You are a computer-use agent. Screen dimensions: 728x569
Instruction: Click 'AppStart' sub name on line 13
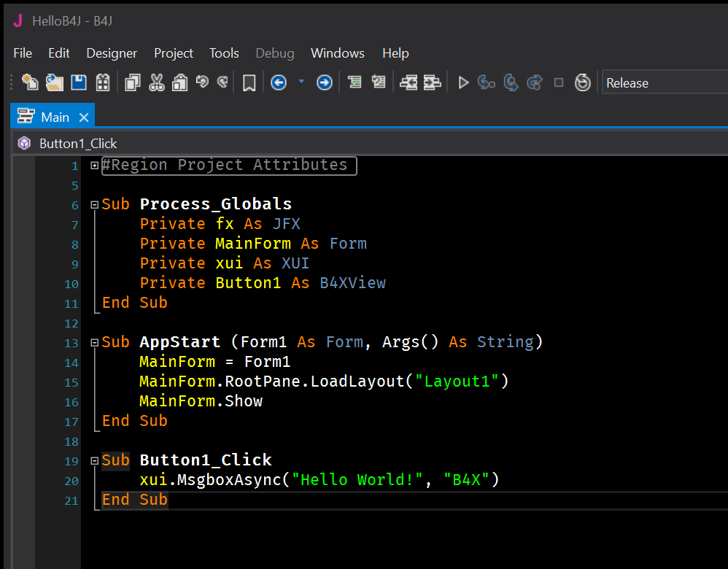tap(179, 342)
